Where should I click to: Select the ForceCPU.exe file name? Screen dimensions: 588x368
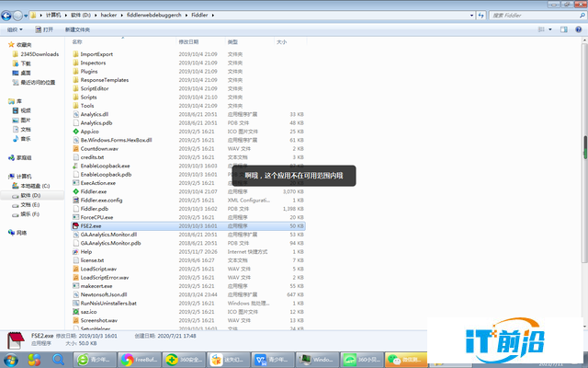tap(96, 217)
